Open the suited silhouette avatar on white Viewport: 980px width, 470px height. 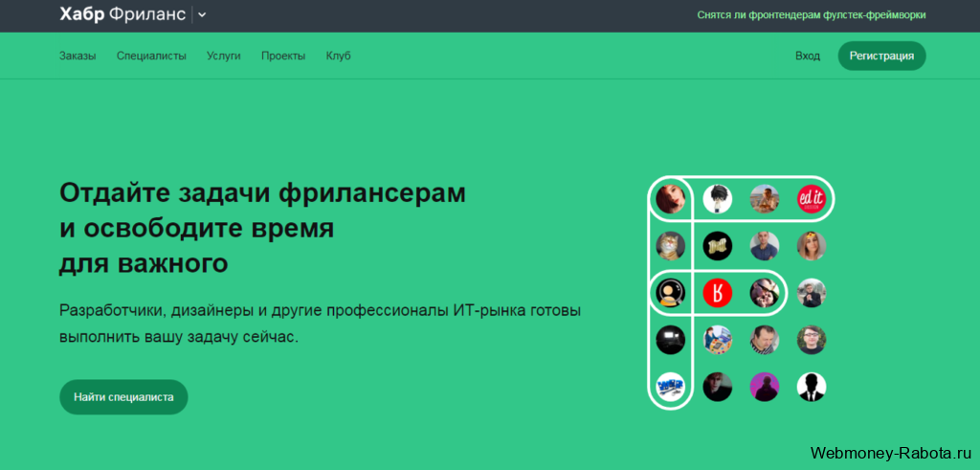point(812,387)
